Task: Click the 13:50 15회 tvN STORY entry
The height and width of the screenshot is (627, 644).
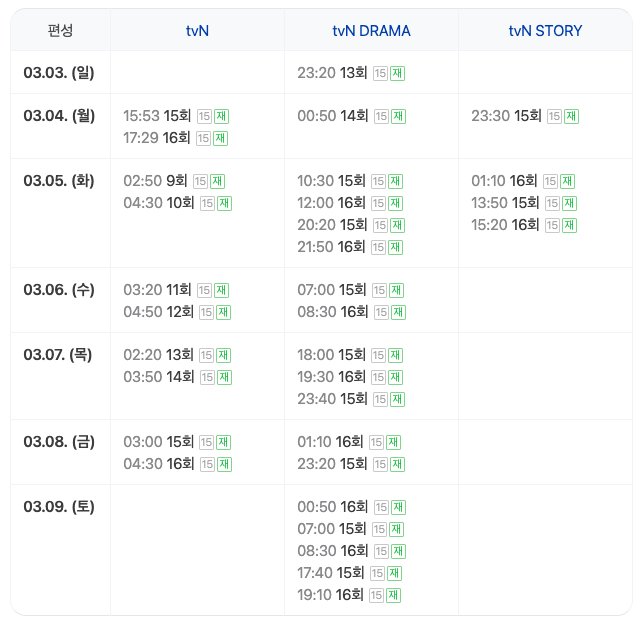Action: click(524, 203)
